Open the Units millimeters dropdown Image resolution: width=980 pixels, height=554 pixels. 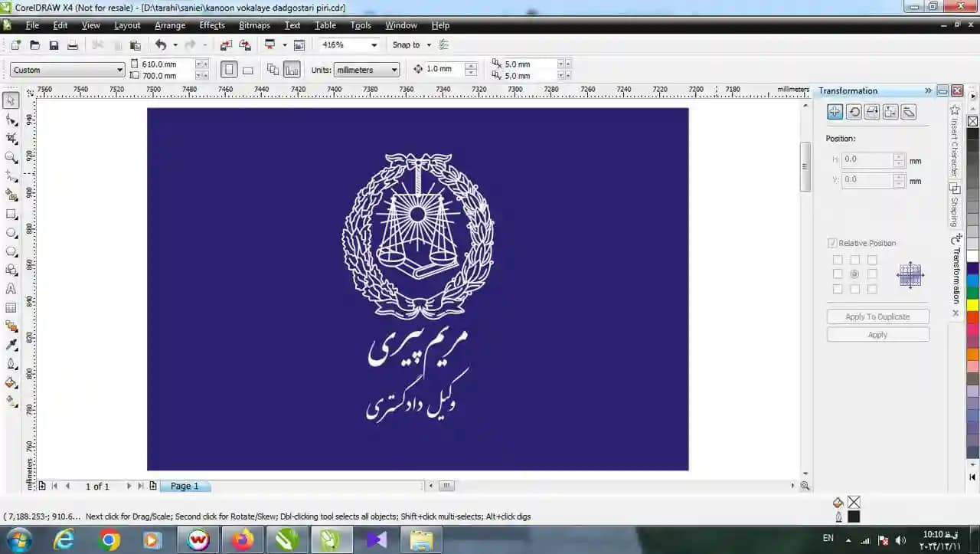[x=394, y=70]
